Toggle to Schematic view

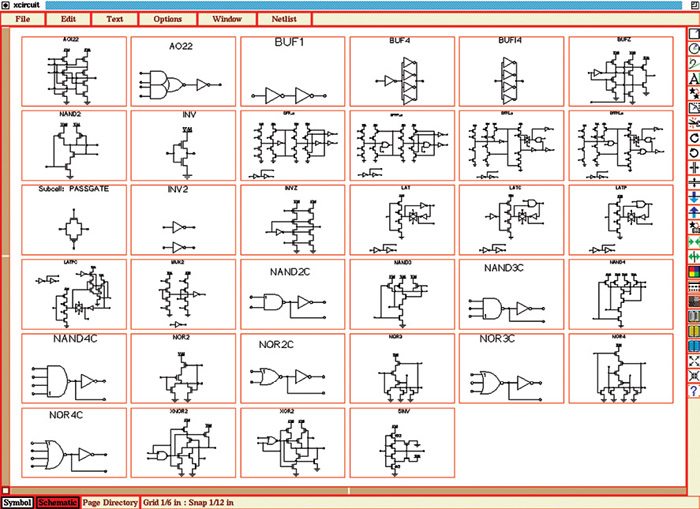point(57,502)
